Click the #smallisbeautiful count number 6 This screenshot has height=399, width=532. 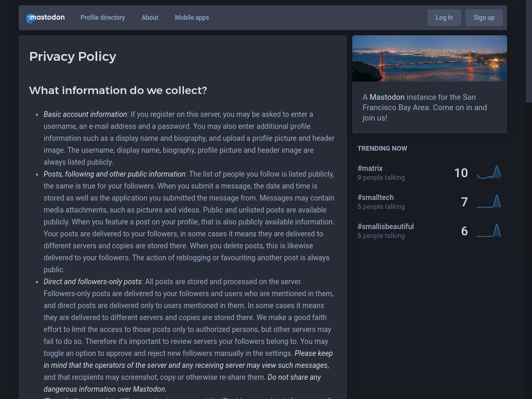tap(464, 231)
